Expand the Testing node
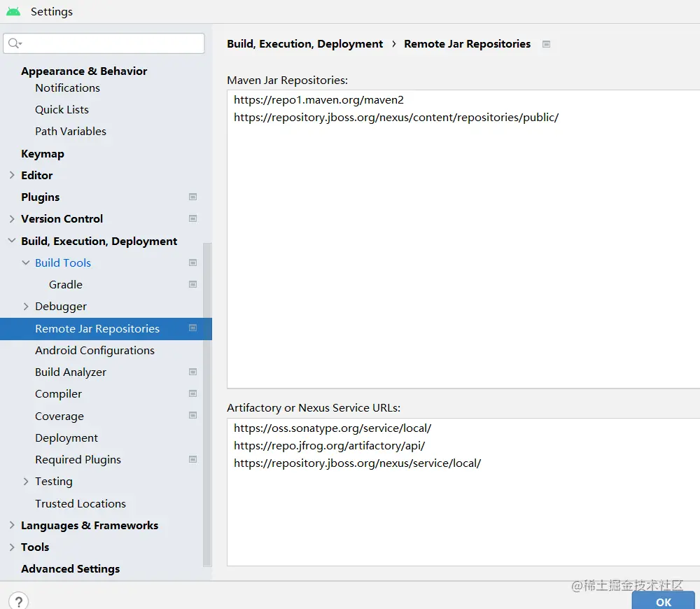 pyautogui.click(x=26, y=482)
